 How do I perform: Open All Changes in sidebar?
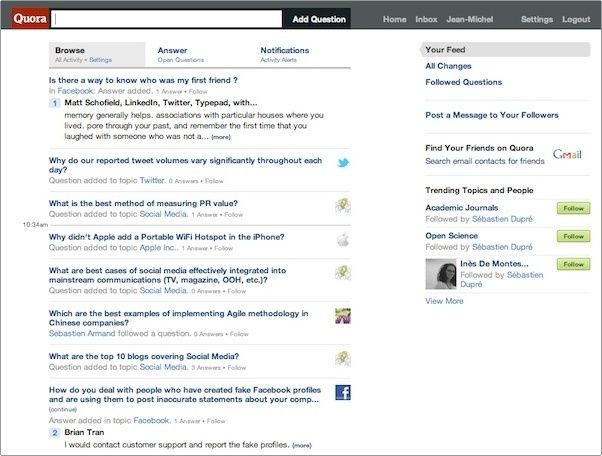448,66
